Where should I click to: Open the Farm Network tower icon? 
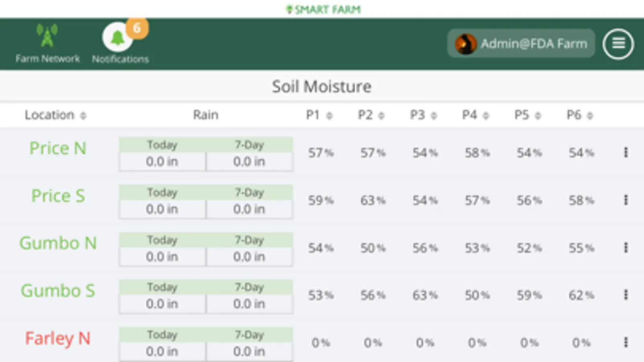47,36
